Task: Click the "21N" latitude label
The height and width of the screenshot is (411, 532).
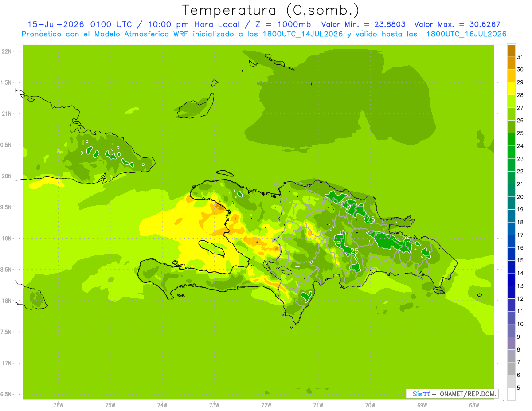Action: pyautogui.click(x=6, y=114)
